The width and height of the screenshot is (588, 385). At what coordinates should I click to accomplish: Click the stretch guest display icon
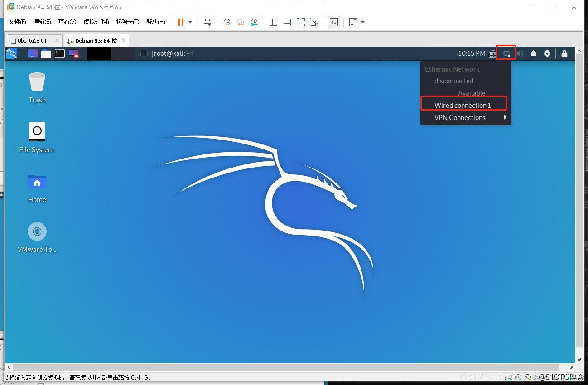click(353, 22)
